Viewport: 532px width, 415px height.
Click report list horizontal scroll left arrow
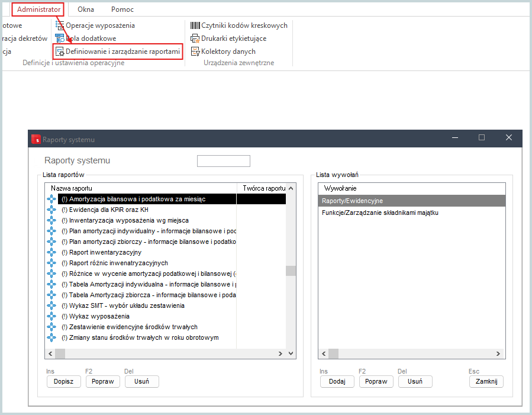click(x=50, y=353)
